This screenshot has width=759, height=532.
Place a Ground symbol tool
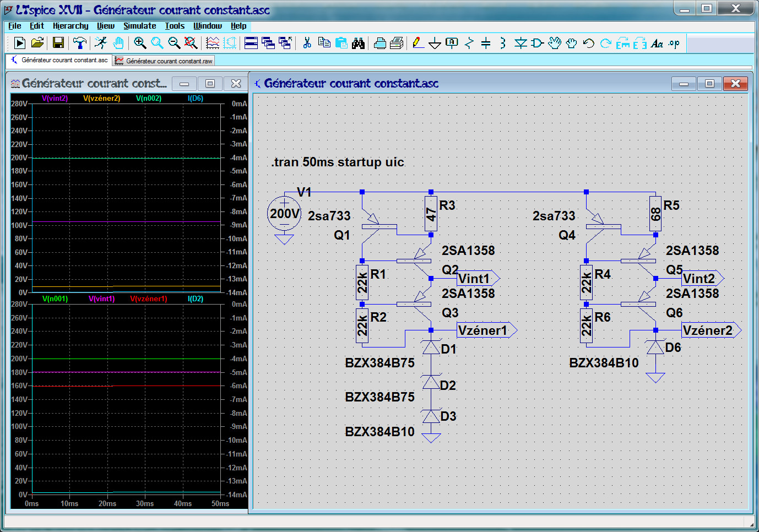(x=435, y=43)
